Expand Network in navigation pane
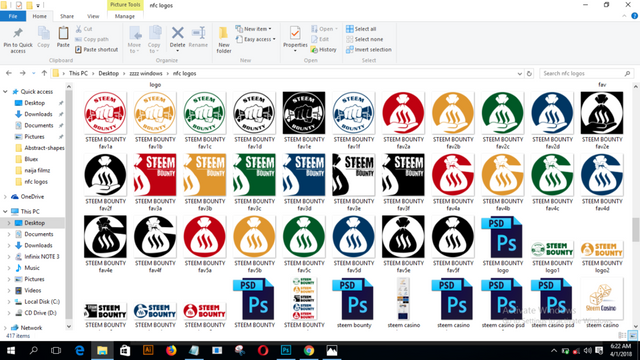Screen dimensions: 640x360 point(5,328)
